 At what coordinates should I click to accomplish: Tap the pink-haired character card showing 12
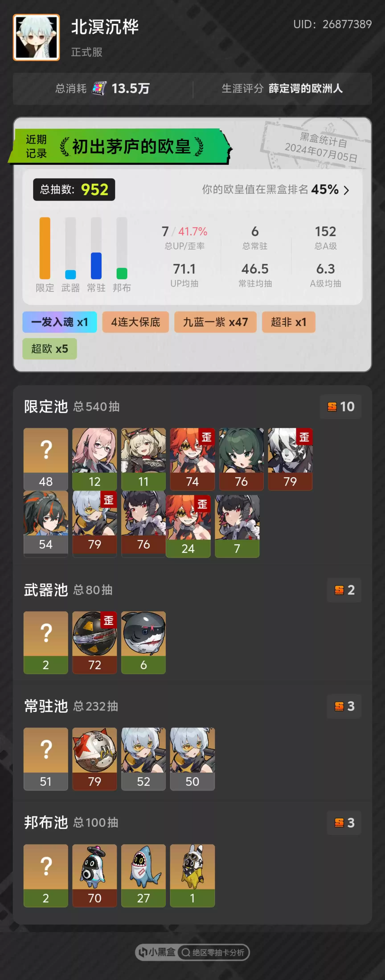point(95,459)
